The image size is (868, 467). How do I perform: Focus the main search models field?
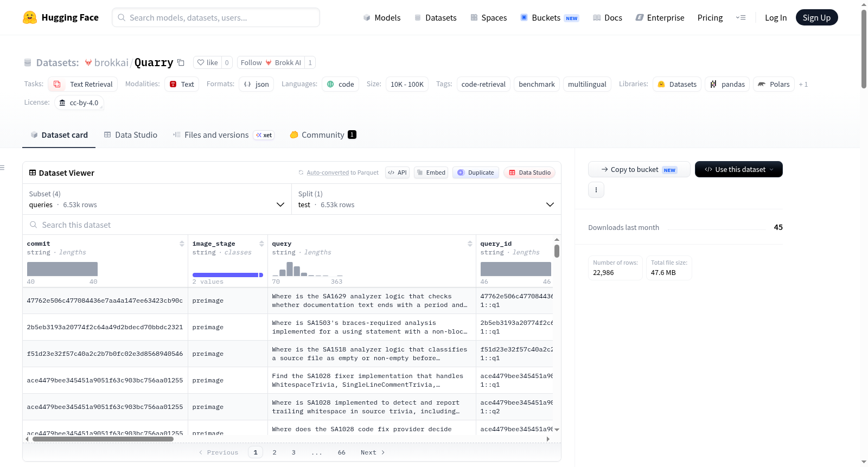[x=216, y=17]
